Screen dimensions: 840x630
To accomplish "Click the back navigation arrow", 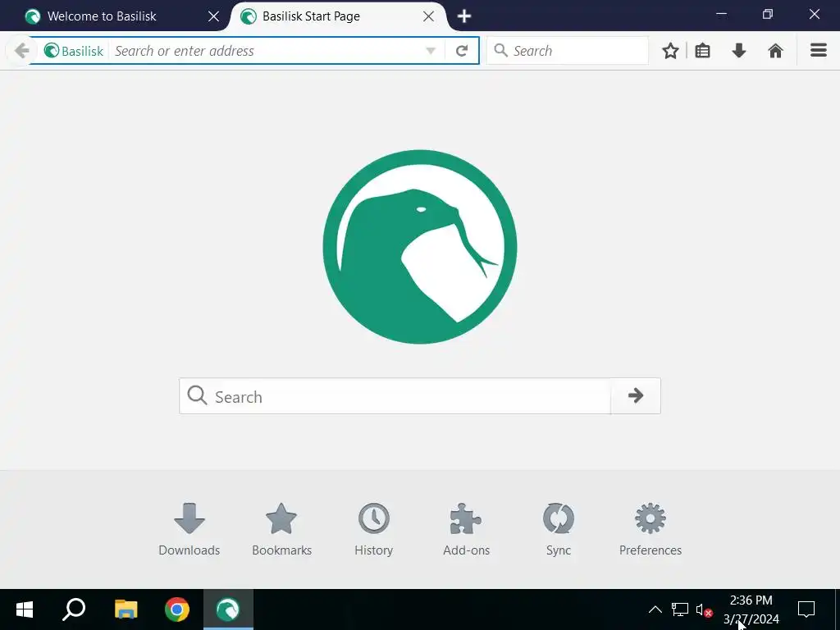I will (x=21, y=51).
